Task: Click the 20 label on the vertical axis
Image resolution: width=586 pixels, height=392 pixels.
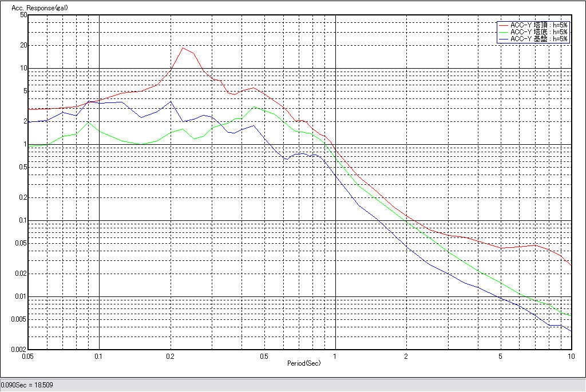Action: (x=23, y=45)
